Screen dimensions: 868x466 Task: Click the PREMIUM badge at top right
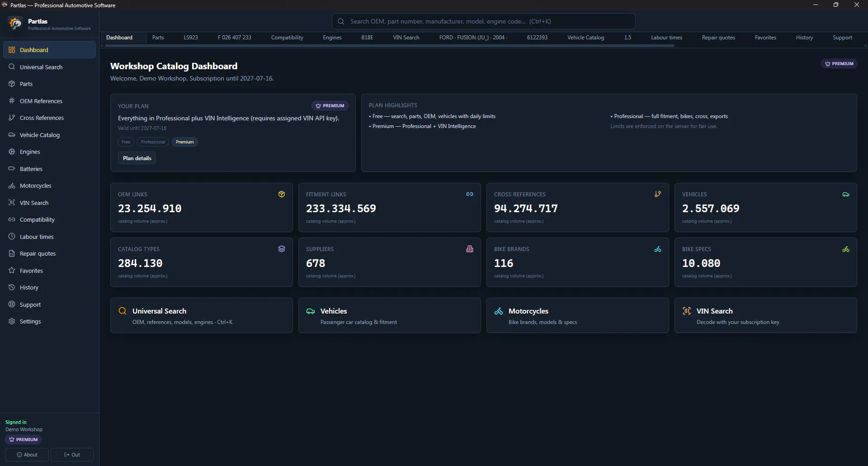point(839,64)
